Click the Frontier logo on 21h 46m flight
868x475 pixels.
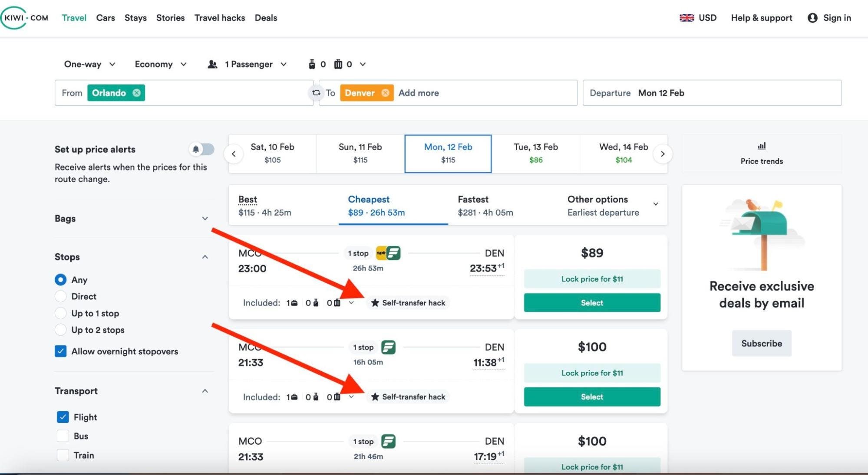(388, 441)
